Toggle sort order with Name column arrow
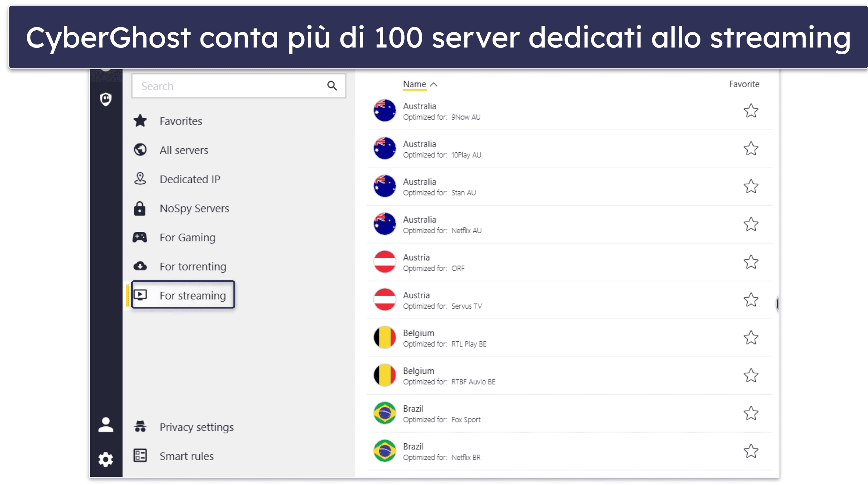The height and width of the screenshot is (485, 868). (x=433, y=85)
